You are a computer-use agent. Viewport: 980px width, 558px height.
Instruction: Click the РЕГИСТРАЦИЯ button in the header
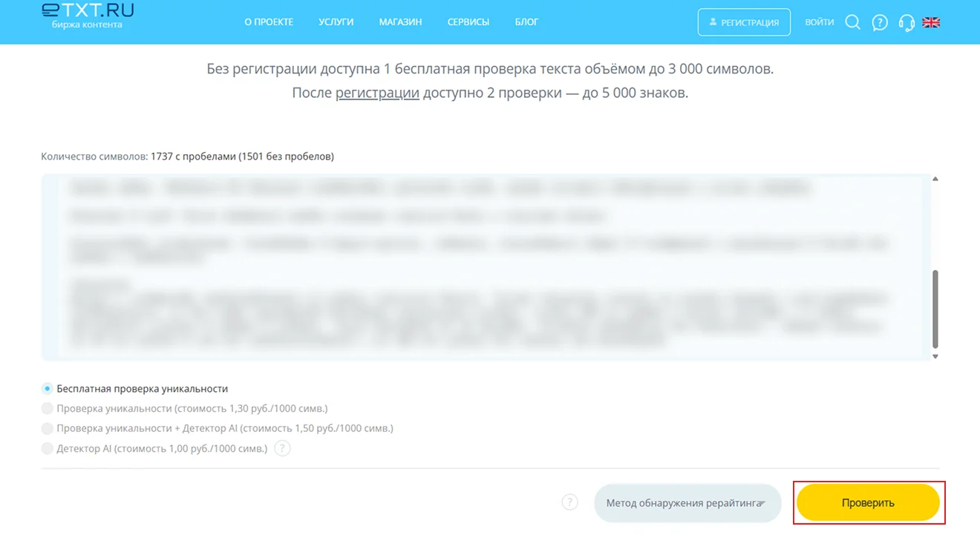[x=744, y=22]
